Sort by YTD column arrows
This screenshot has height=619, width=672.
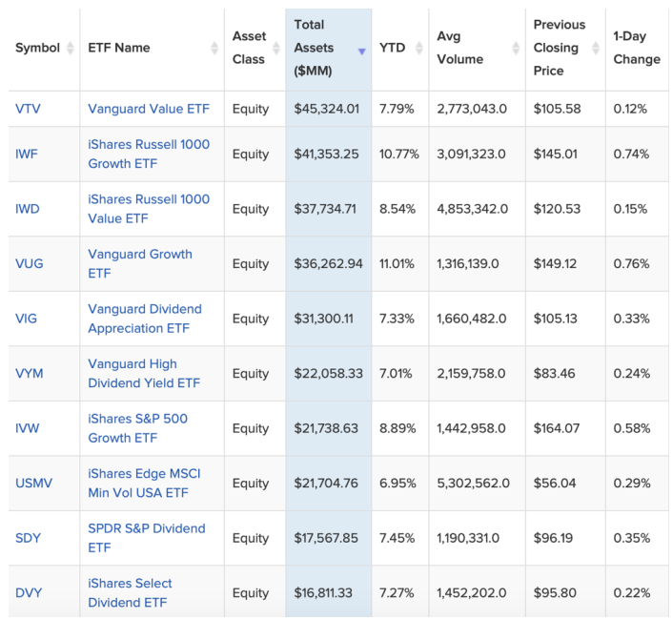click(x=418, y=48)
